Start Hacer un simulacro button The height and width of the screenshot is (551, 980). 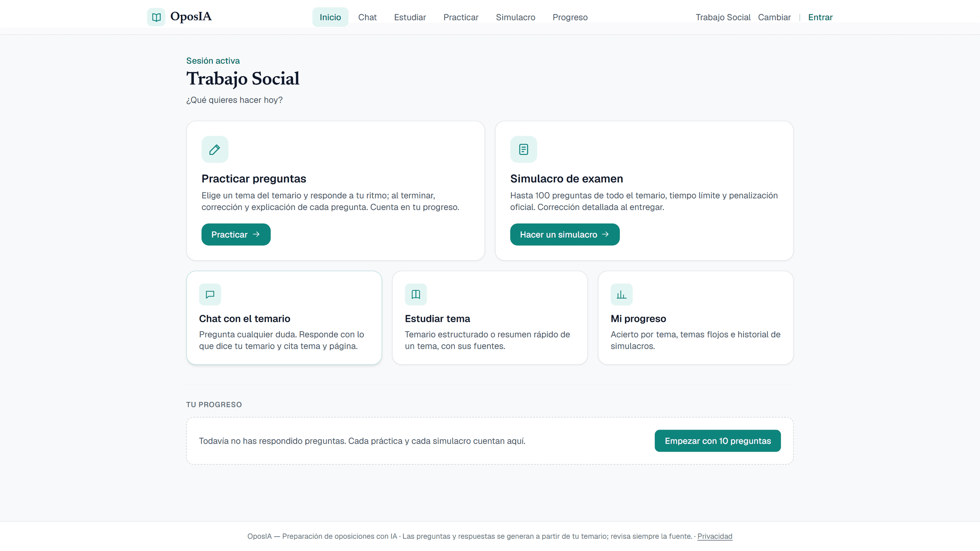coord(565,235)
